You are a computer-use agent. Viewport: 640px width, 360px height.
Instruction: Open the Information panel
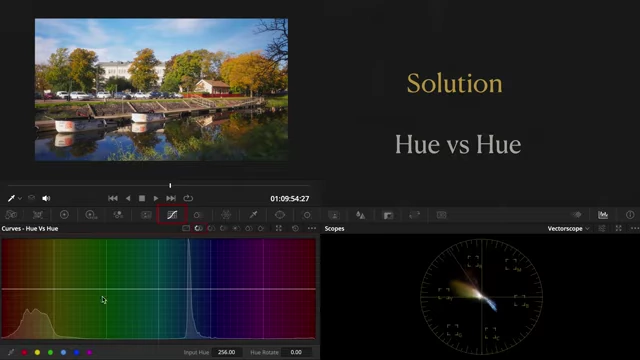[630, 215]
